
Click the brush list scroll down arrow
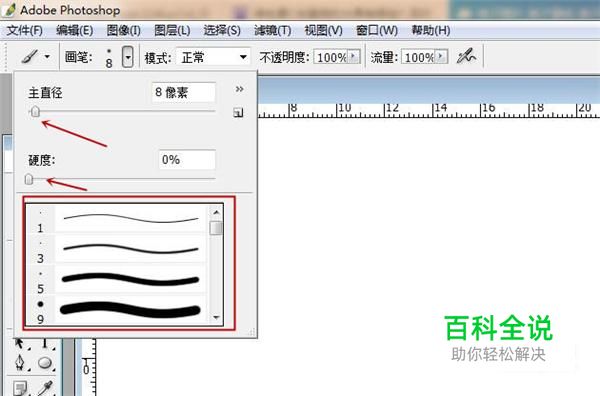click(x=216, y=317)
